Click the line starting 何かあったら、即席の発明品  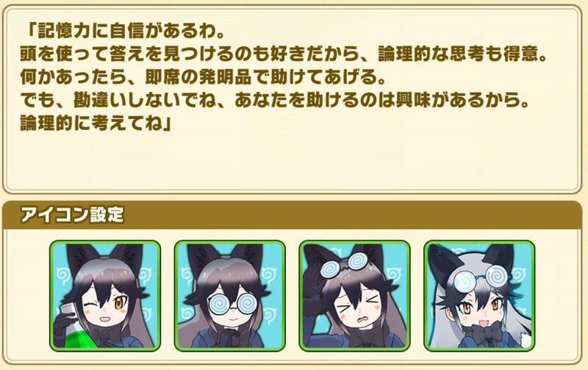(204, 78)
